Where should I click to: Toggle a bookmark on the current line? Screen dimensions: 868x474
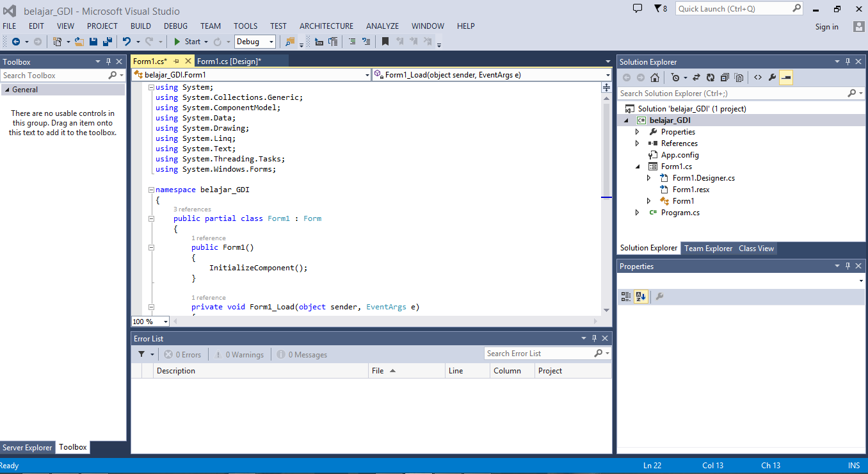tap(385, 42)
